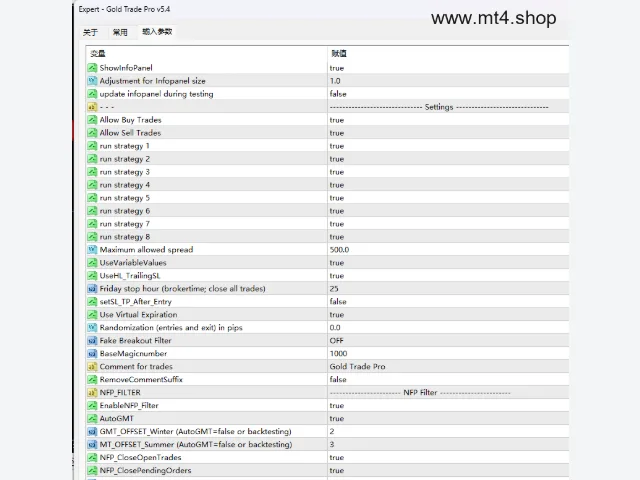
Task: Click the icon for run strategy 7
Action: [92, 224]
